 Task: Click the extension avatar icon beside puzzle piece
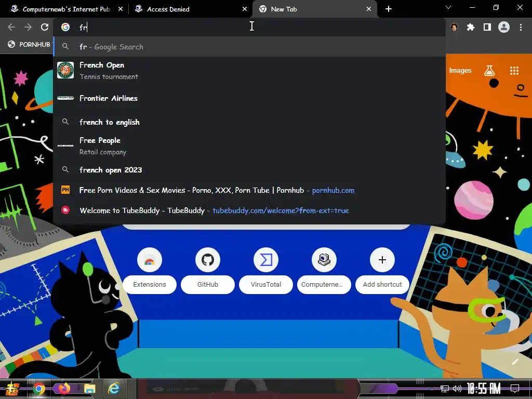point(454,27)
